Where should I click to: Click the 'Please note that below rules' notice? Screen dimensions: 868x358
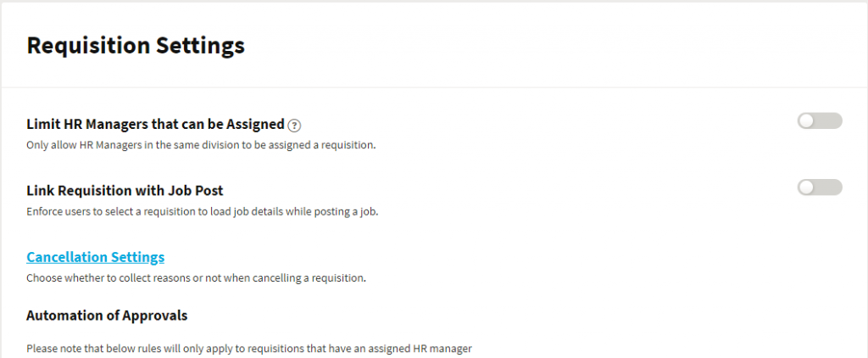pos(249,350)
